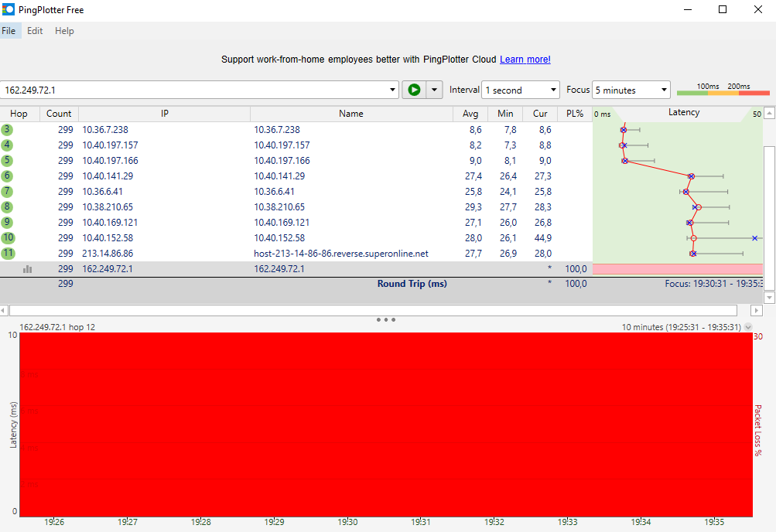Select IP cell 10.40.197.166
The height and width of the screenshot is (532, 776).
tap(110, 160)
